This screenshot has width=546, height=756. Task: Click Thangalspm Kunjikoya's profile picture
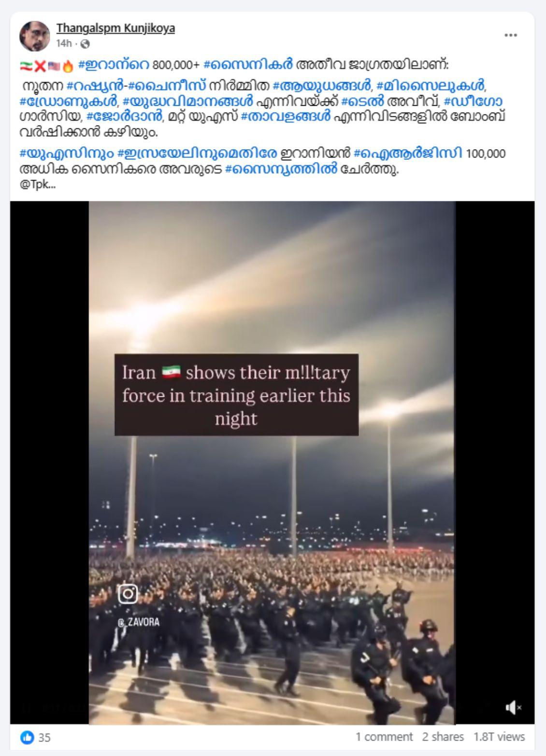pos(35,36)
